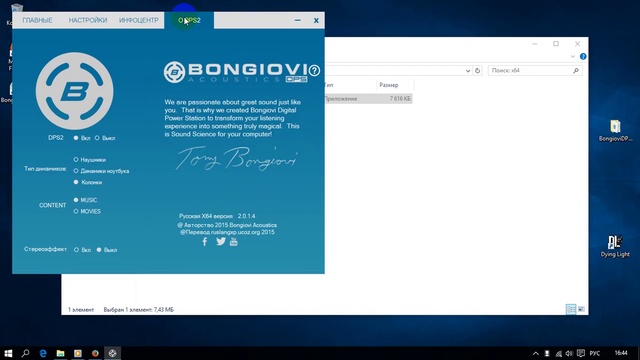Open taskbar search magnifier
This screenshot has height=360, width=640.
(25, 353)
